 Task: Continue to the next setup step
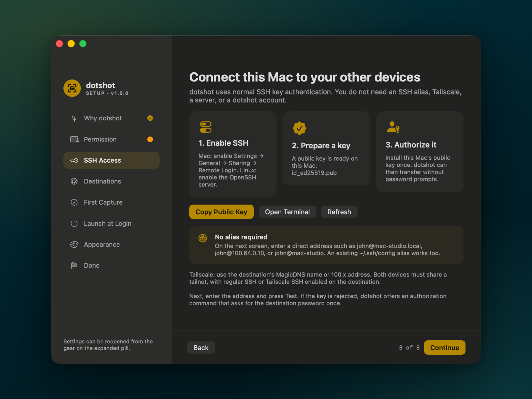(x=445, y=348)
